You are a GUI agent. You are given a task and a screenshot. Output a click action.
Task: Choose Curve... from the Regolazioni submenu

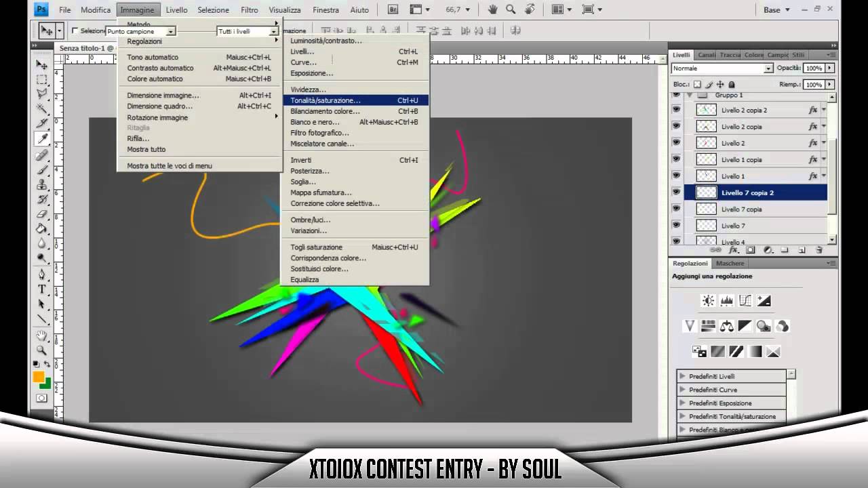tap(355, 62)
